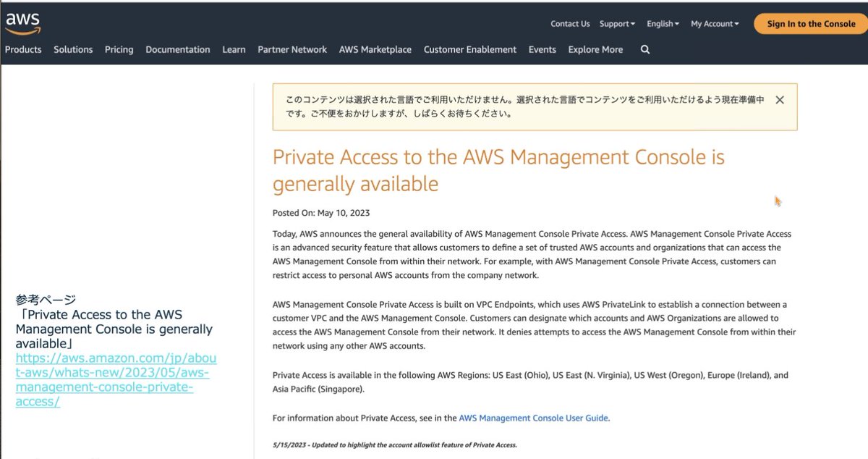Open the Pricing menu item

pos(119,50)
